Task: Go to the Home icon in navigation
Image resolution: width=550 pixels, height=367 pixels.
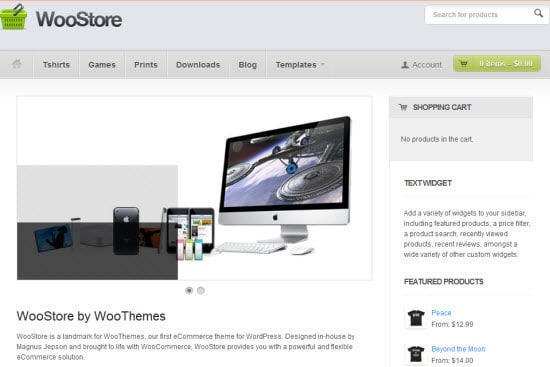Action: tap(16, 64)
